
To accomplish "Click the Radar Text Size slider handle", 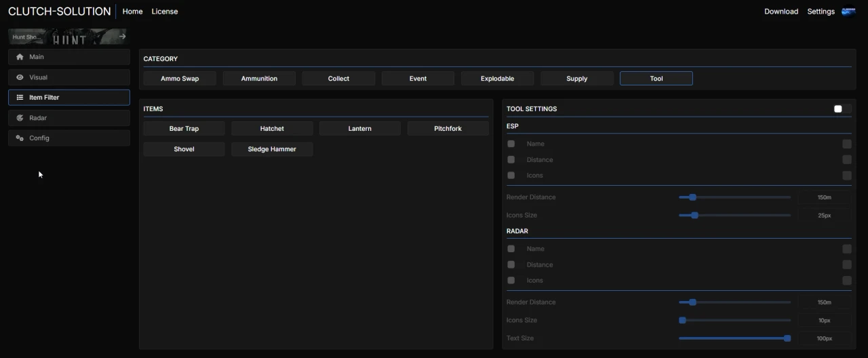I will (787, 338).
